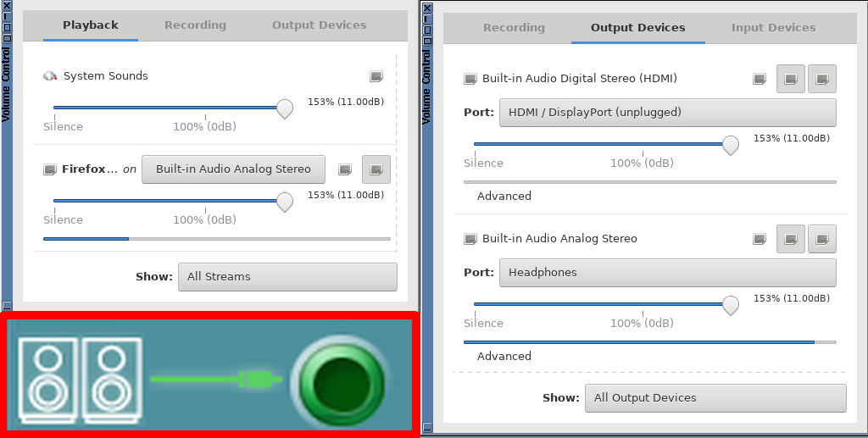The image size is (868, 438).
Task: Click the HDMI volume slider knob
Action: click(x=731, y=145)
